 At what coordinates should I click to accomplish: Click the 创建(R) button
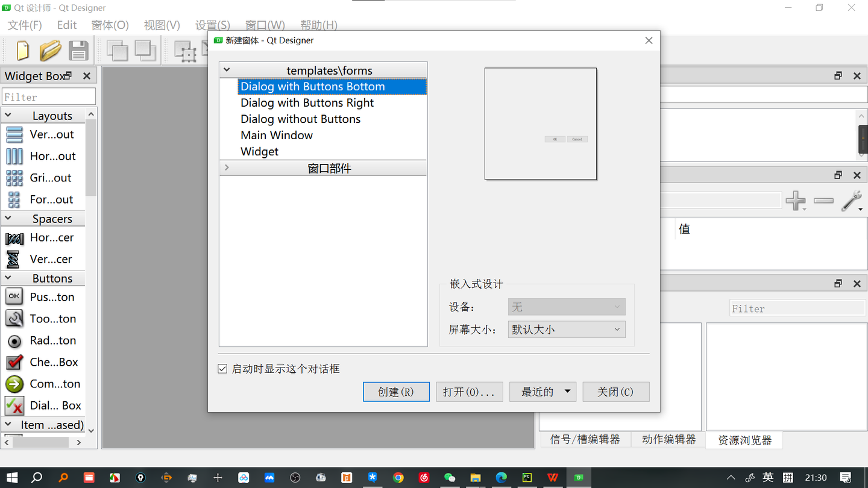tap(396, 392)
